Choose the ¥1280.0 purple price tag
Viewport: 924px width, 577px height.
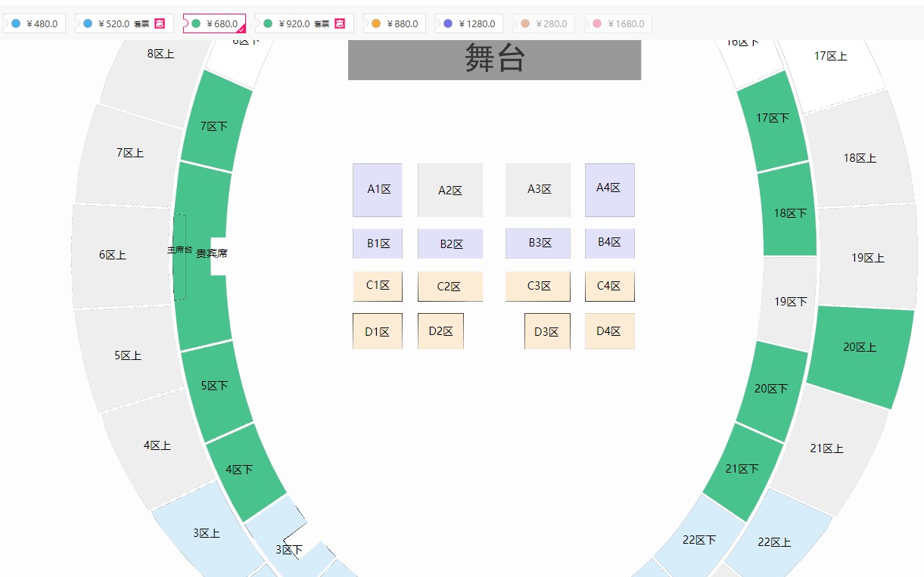point(468,23)
